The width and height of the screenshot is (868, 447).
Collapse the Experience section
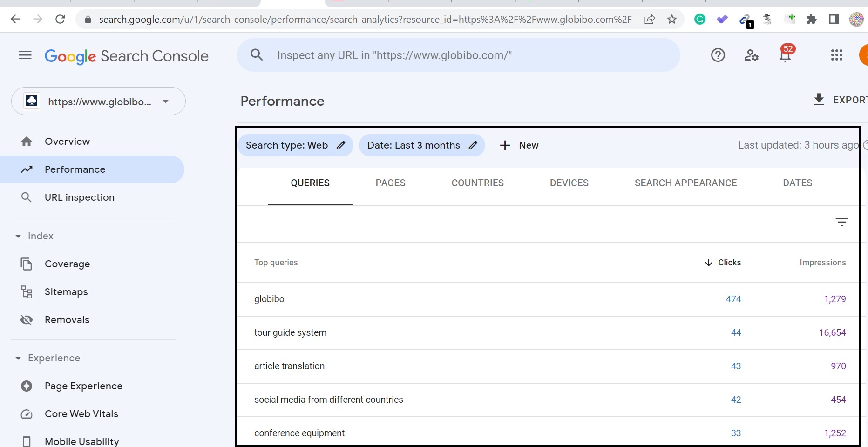(x=47, y=358)
